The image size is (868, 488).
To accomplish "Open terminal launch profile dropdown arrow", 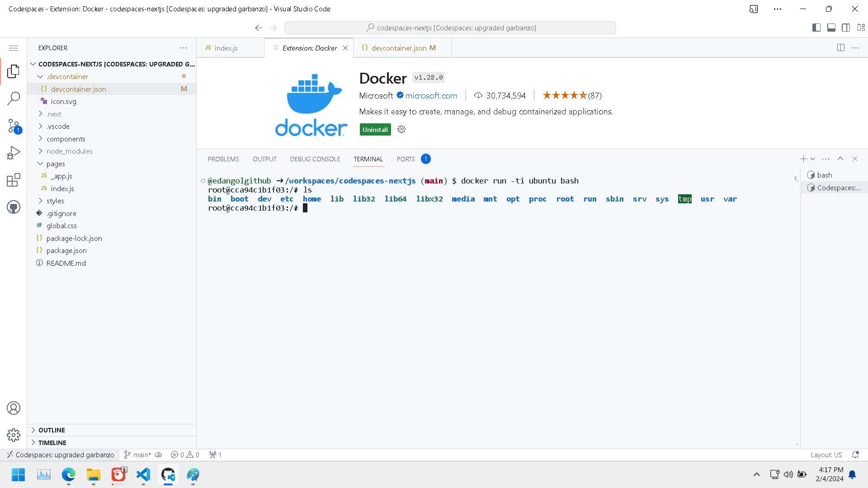I will 812,159.
